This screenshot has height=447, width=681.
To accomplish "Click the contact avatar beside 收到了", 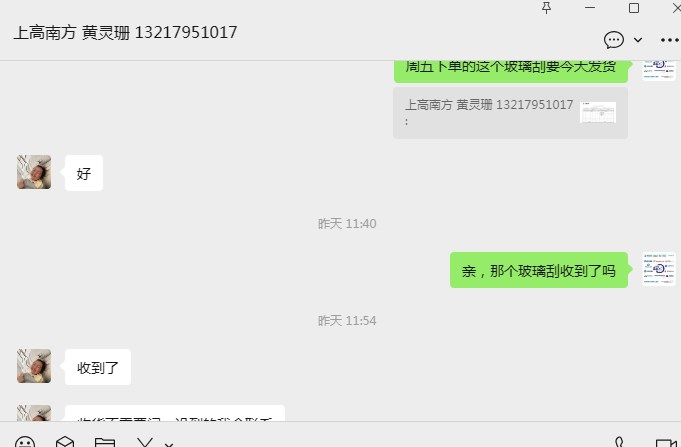I will [34, 366].
